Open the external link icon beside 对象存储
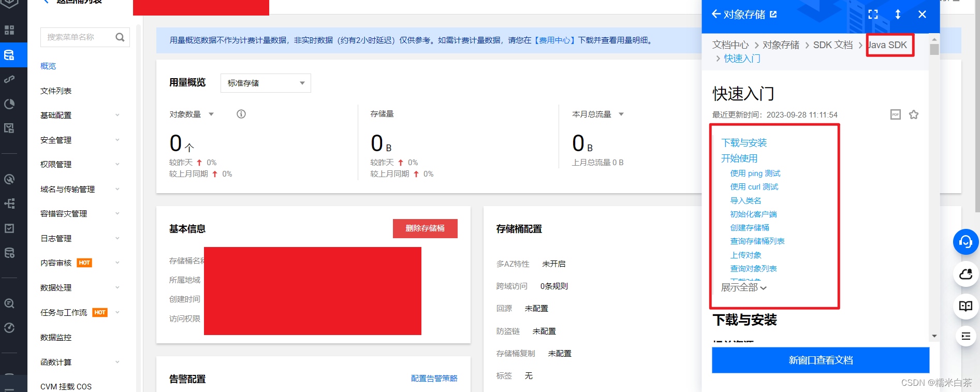980x392 pixels. click(773, 14)
